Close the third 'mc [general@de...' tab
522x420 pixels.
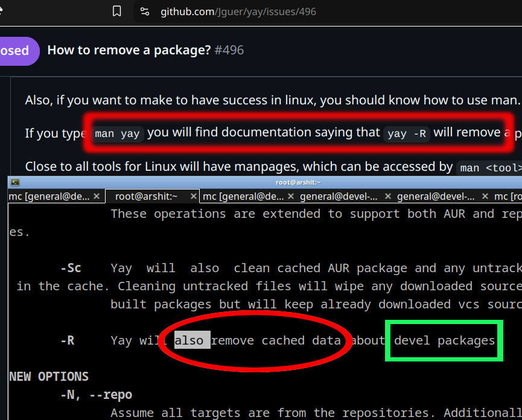[291, 196]
